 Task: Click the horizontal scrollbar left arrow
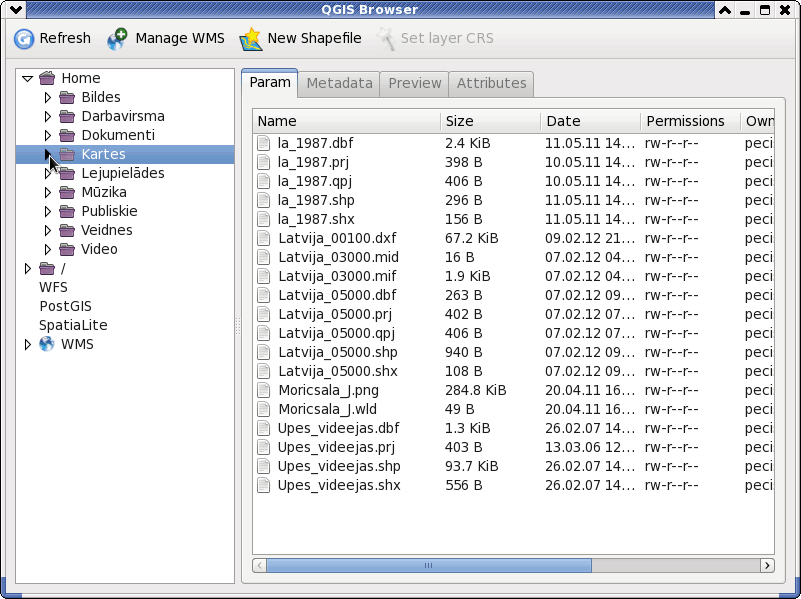[x=260, y=565]
